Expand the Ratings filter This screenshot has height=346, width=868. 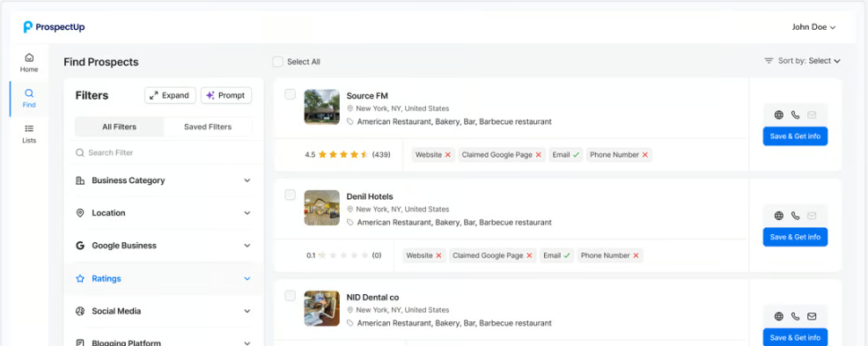point(164,278)
